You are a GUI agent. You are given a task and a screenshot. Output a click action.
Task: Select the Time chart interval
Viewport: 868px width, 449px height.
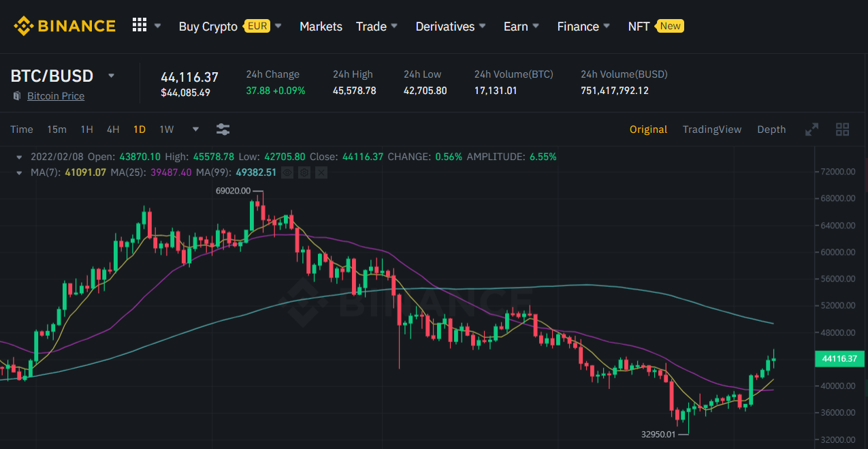pyautogui.click(x=22, y=129)
